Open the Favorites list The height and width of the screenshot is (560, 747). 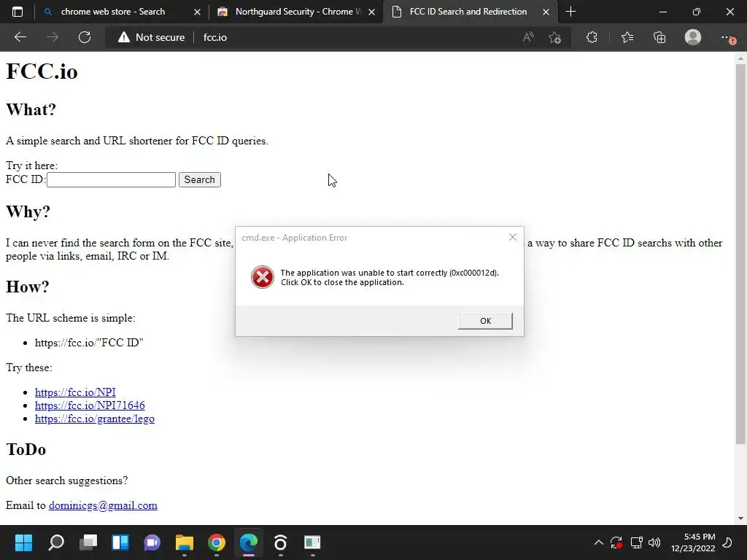click(627, 37)
